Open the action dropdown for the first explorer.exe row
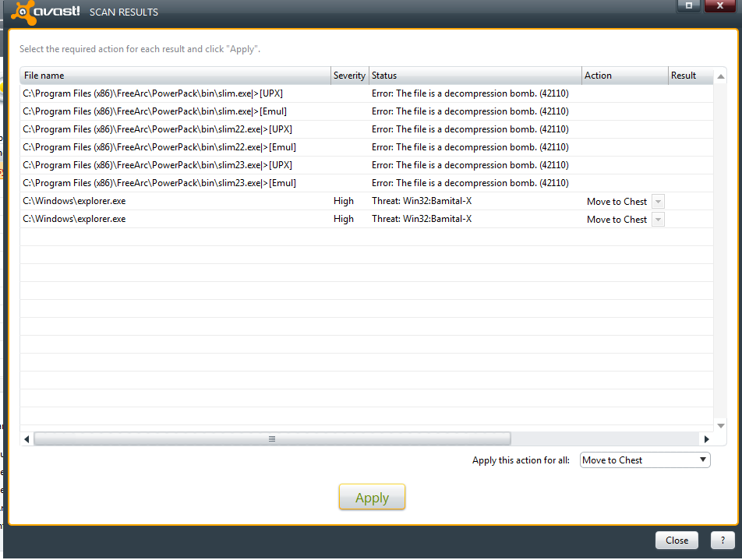742x560 pixels. coord(658,202)
